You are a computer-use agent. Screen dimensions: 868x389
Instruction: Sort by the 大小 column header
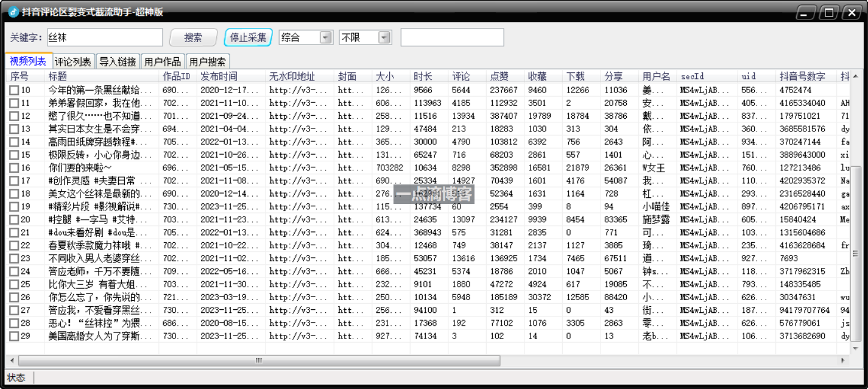click(391, 76)
